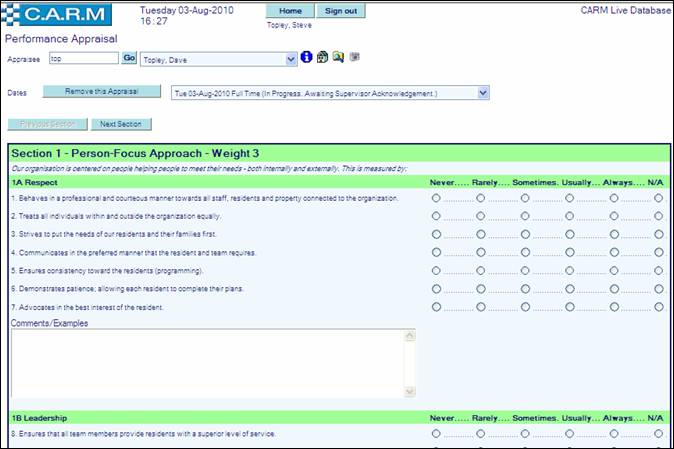Go to Next Section
This screenshot has height=449, width=674.
click(121, 125)
